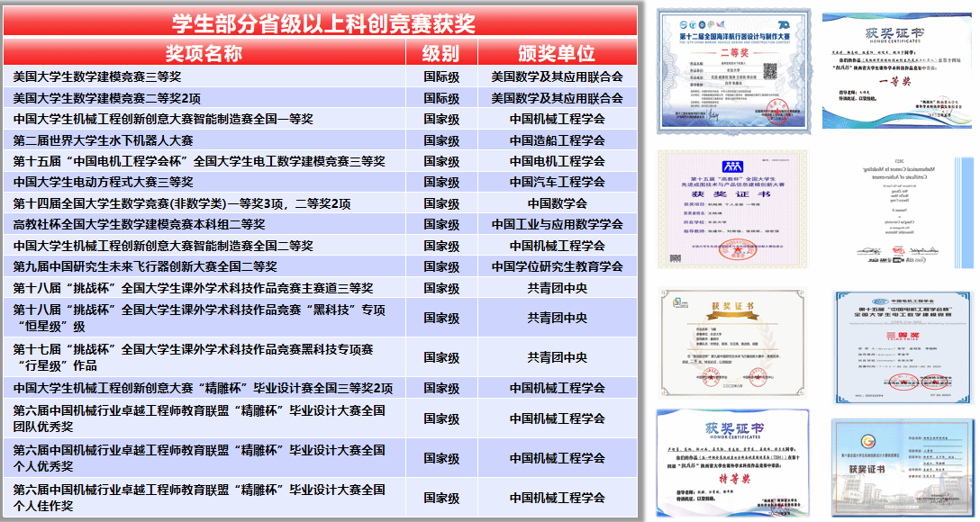
Task: Select the 第十五届中国电机工程学会杯 contest name
Action: 199,161
